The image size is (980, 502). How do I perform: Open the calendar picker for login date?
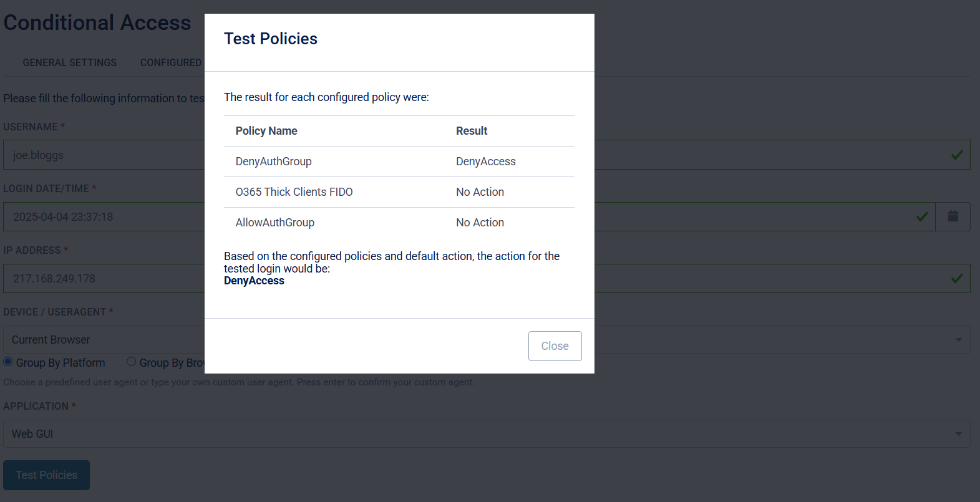click(x=953, y=216)
